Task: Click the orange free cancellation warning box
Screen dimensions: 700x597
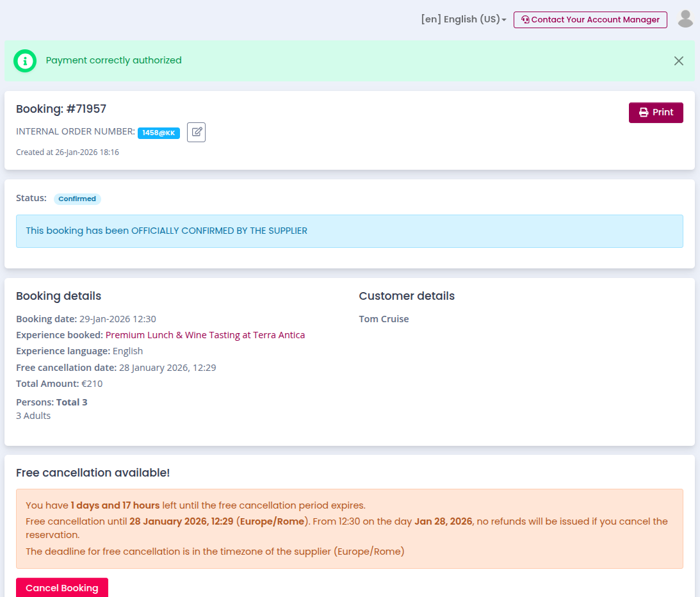Action: pos(349,528)
